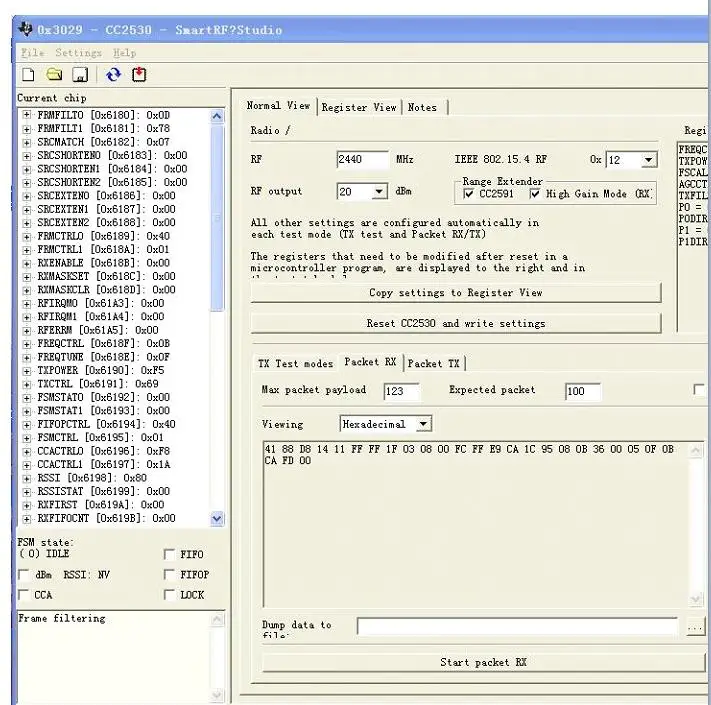
Task: Select the TXCTRL [0x6191] register row
Action: [x=97, y=384]
